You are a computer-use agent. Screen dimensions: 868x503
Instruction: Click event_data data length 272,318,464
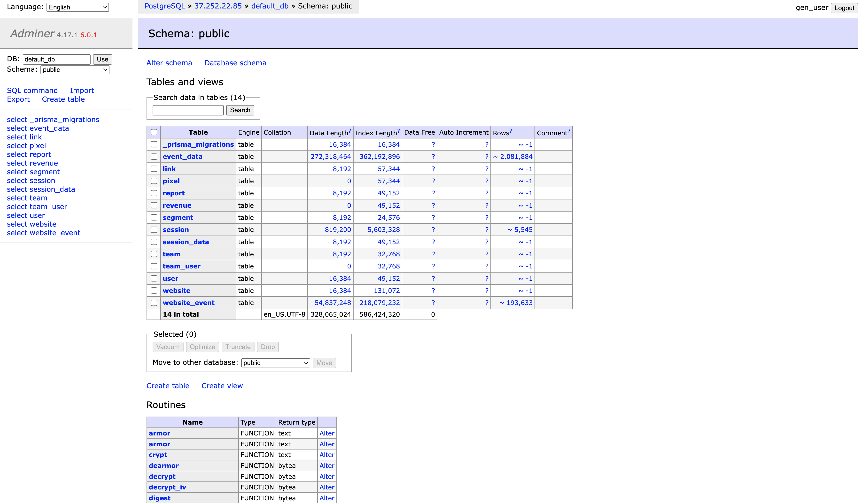pyautogui.click(x=331, y=157)
